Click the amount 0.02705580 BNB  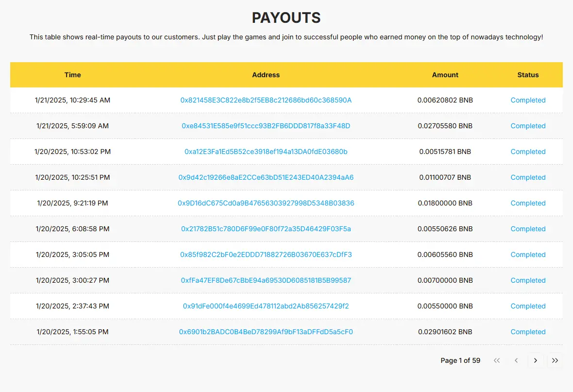pyautogui.click(x=445, y=126)
